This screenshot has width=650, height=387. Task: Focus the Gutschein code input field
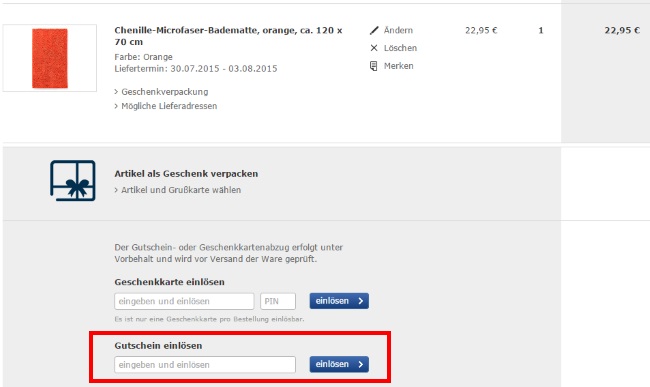click(x=205, y=365)
